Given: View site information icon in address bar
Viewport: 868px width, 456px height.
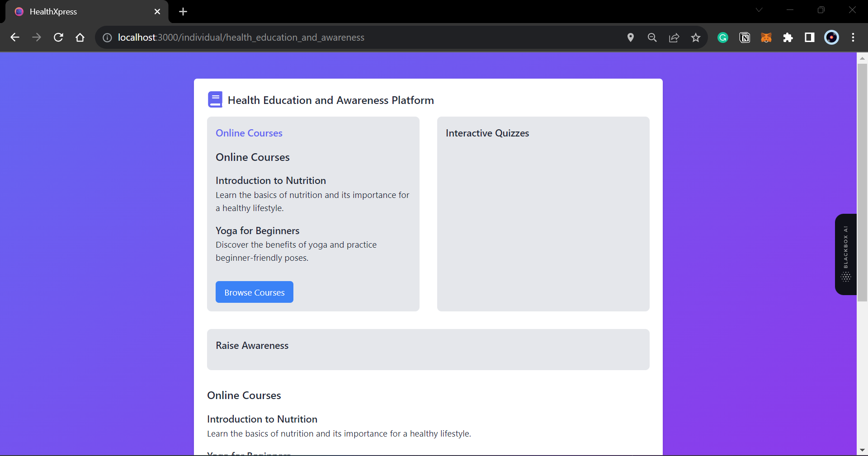Looking at the screenshot, I should pyautogui.click(x=107, y=38).
